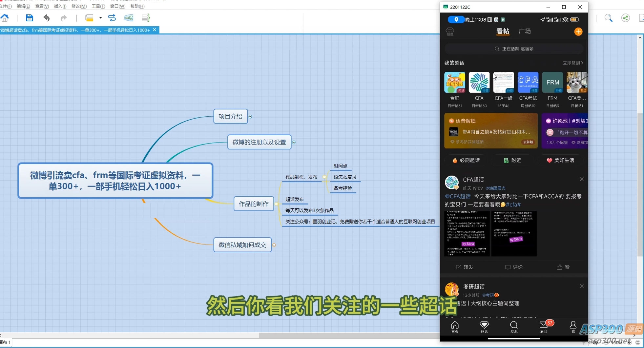The width and height of the screenshot is (644, 348).
Task: Click the Home icon in mind map toolbar
Action: [5, 18]
